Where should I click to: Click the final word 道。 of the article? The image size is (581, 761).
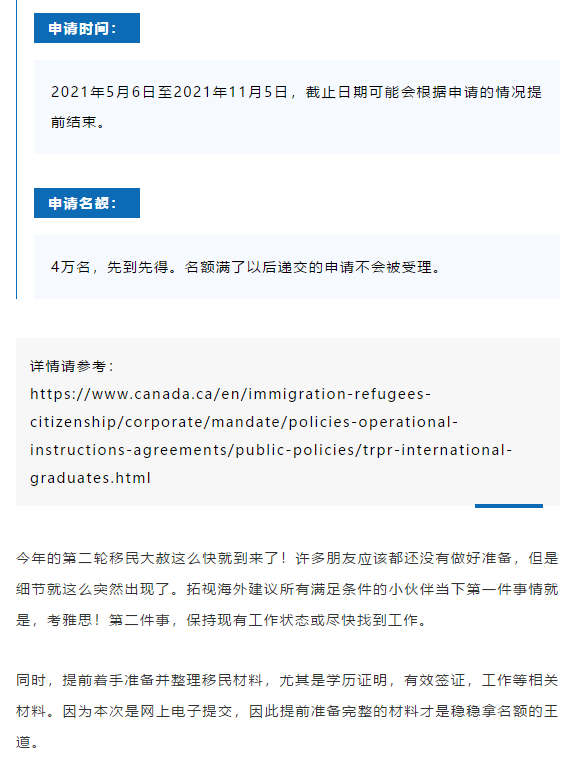[x=27, y=743]
